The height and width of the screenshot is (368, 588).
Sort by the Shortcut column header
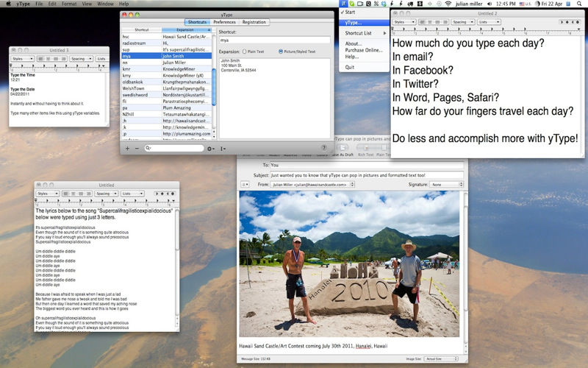[x=142, y=29]
